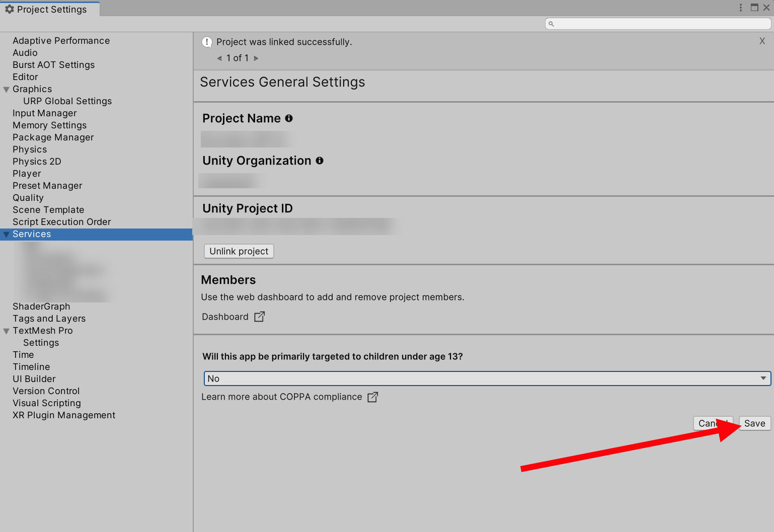Viewport: 774px width, 532px height.
Task: Select Settings under TextMesh Pro
Action: [41, 343]
